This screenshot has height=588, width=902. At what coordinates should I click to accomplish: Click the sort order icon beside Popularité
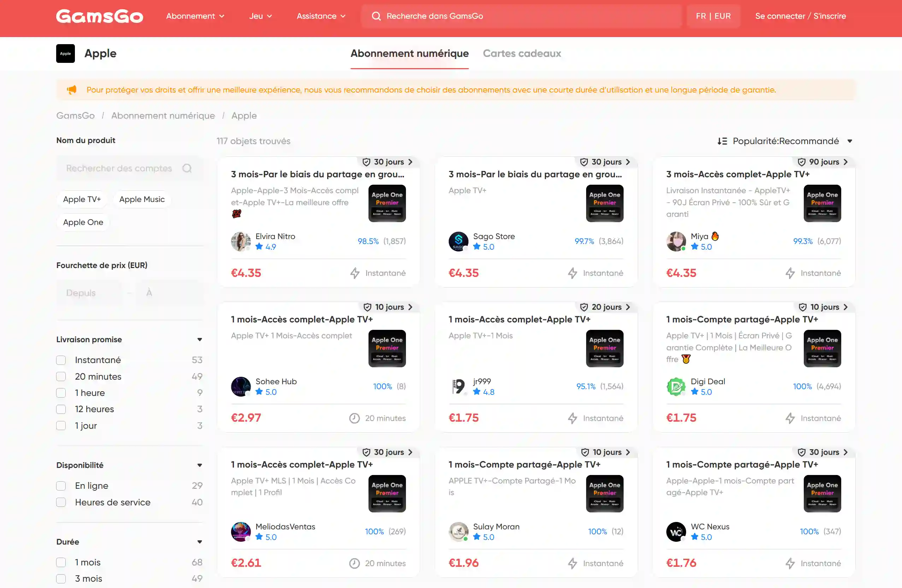[x=722, y=141]
